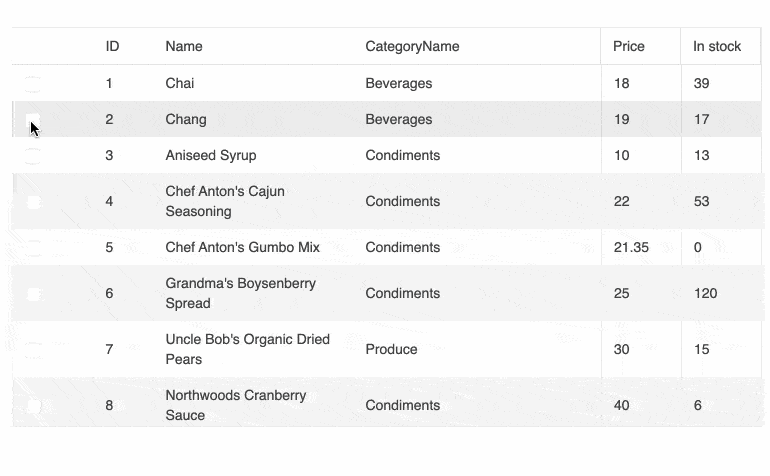
Task: Sort by the ID column header
Action: (113, 46)
